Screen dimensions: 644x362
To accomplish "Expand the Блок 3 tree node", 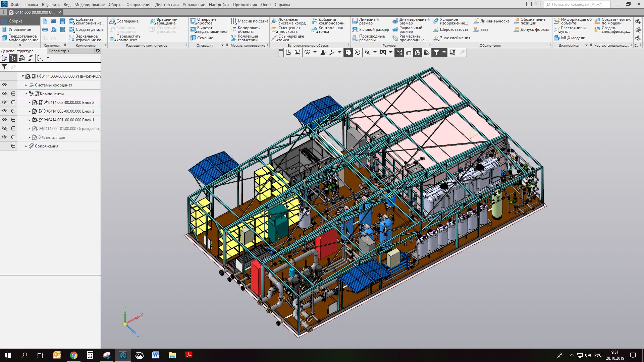I will (30, 111).
